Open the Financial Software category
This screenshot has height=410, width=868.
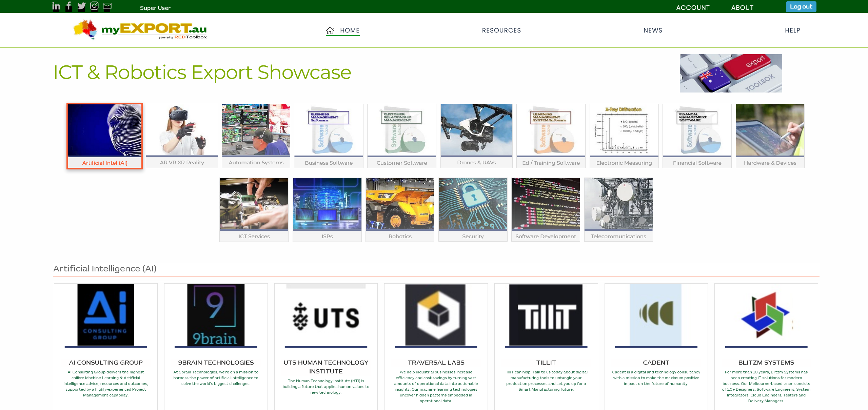pos(697,136)
